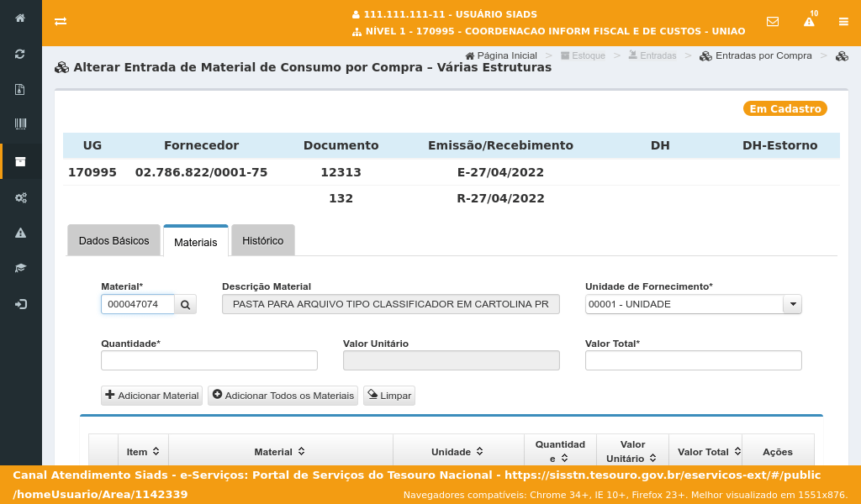Click document number 132

341,198
